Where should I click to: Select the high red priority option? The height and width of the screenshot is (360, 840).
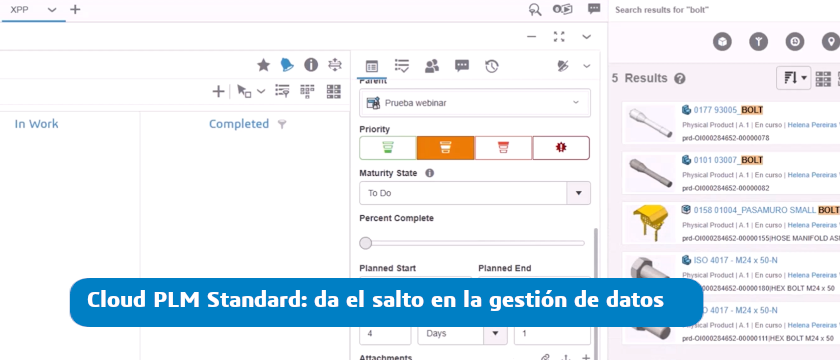pos(504,148)
